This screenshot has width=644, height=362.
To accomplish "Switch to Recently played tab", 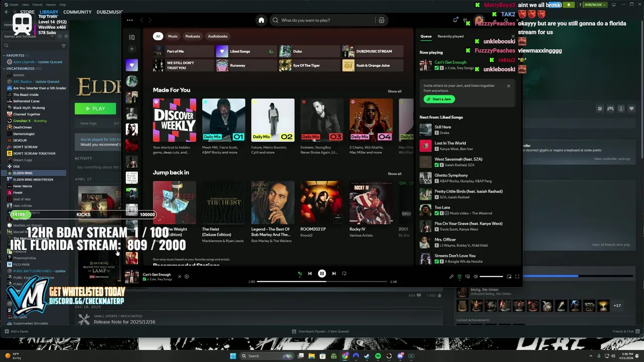I will [x=450, y=36].
